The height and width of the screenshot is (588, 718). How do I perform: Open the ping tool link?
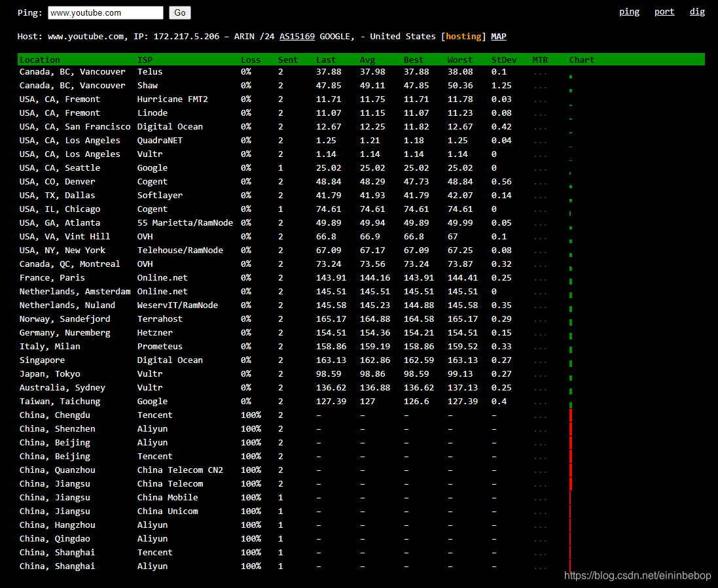pos(629,12)
